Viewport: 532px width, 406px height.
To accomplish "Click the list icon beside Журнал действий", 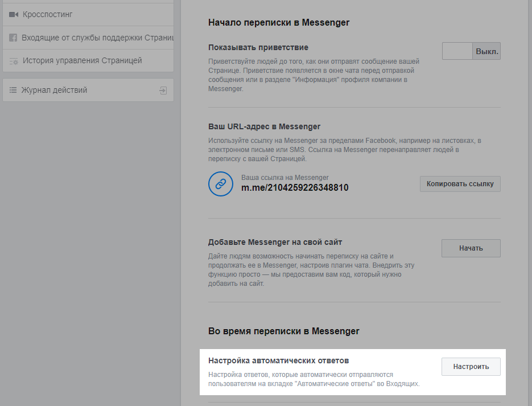I will pos(13,90).
